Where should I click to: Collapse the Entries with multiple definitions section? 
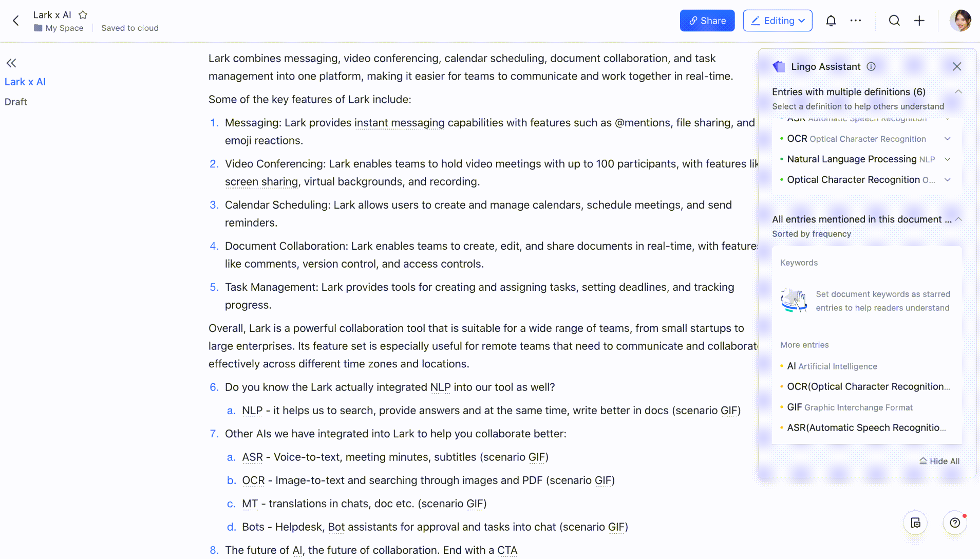[x=959, y=91]
